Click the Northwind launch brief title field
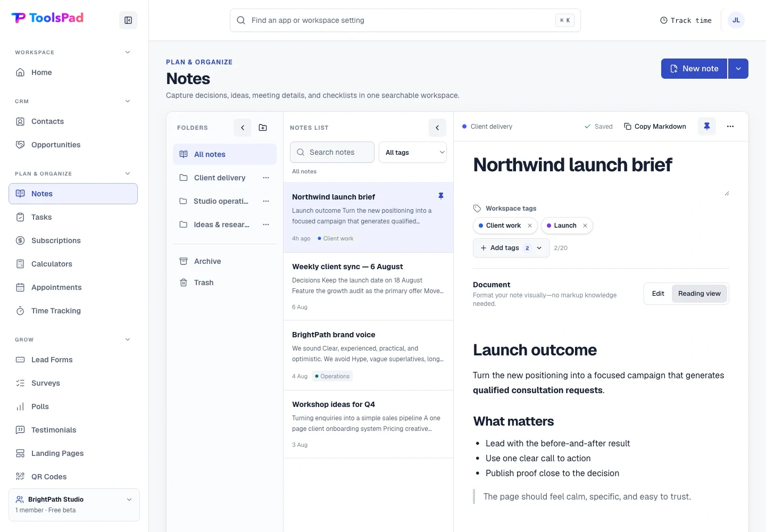This screenshot has height=532, width=766. pos(601,174)
